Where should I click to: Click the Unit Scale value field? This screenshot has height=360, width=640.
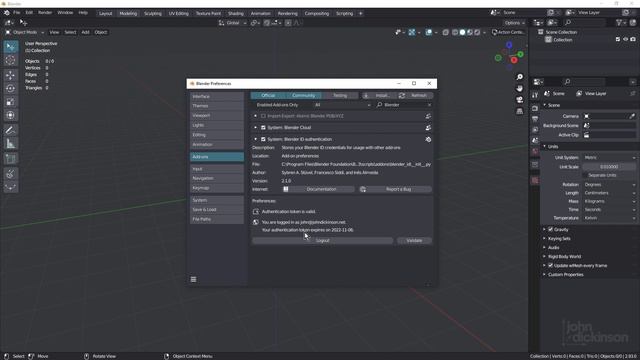point(609,167)
